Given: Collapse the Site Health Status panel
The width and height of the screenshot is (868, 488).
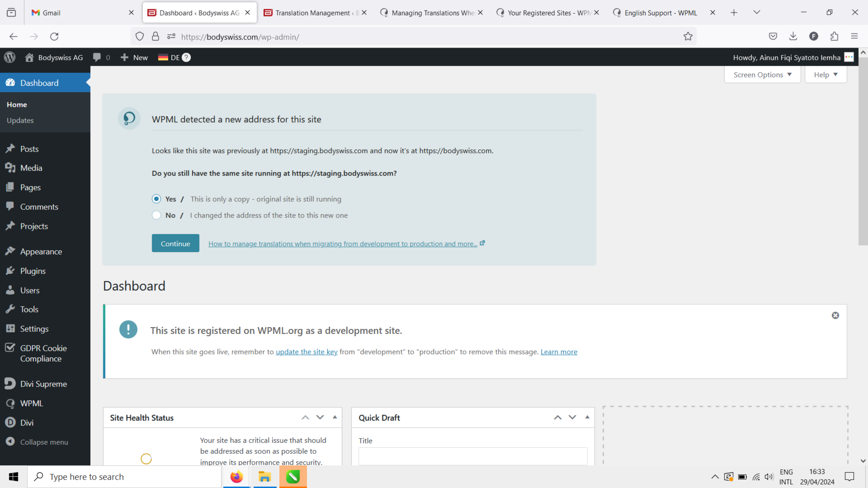Looking at the screenshot, I should point(335,417).
